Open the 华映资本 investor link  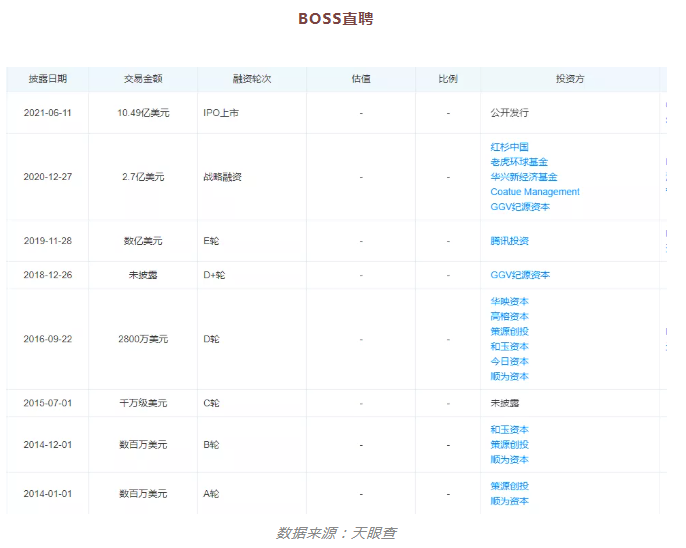coord(509,301)
